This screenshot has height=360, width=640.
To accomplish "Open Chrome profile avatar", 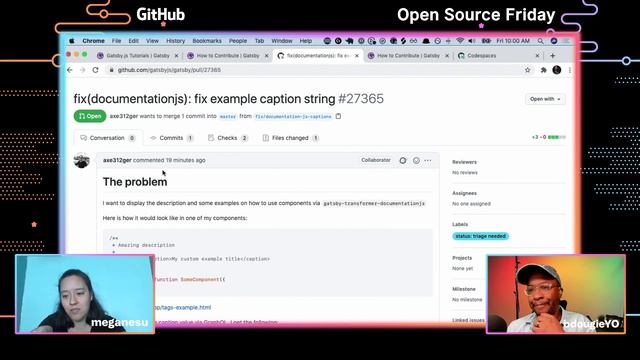I will click(x=557, y=70).
